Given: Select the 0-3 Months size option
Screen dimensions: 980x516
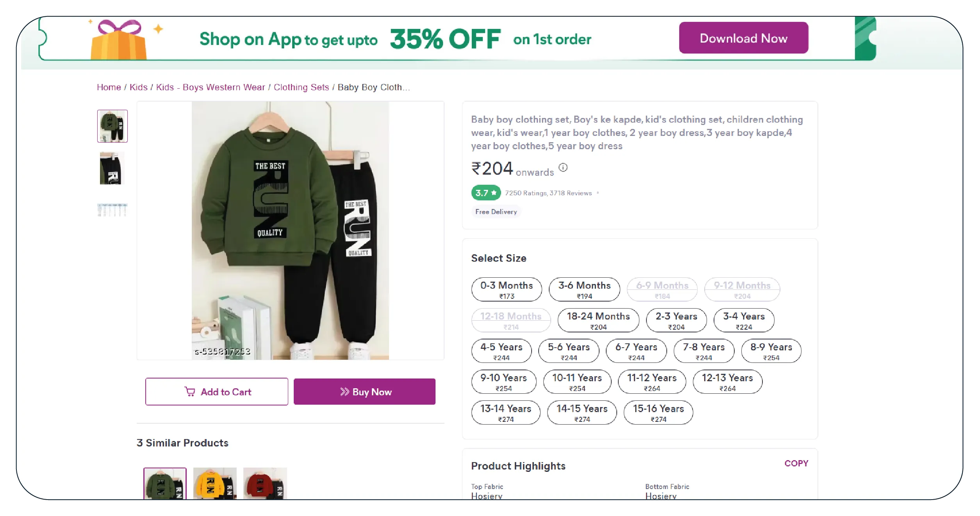Looking at the screenshot, I should point(506,289).
